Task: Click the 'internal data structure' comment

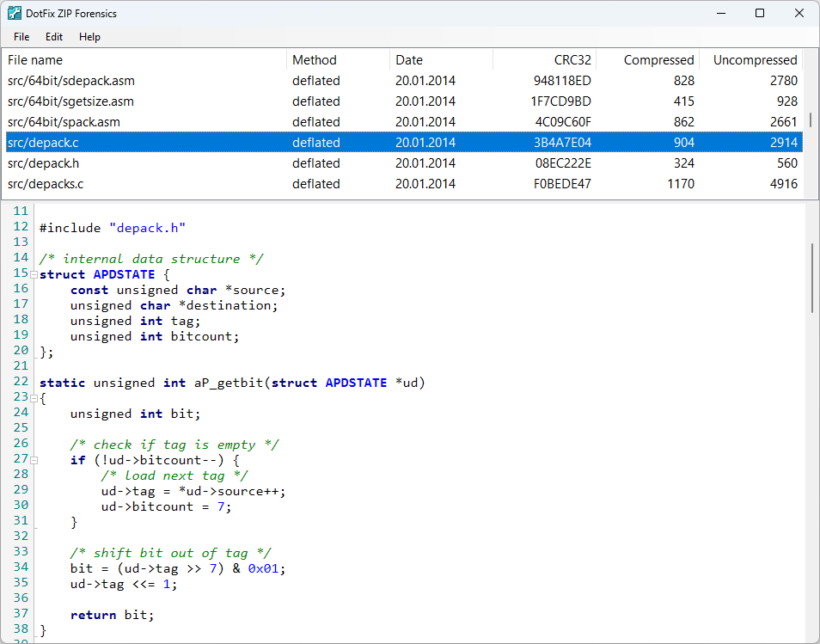Action: (x=151, y=259)
